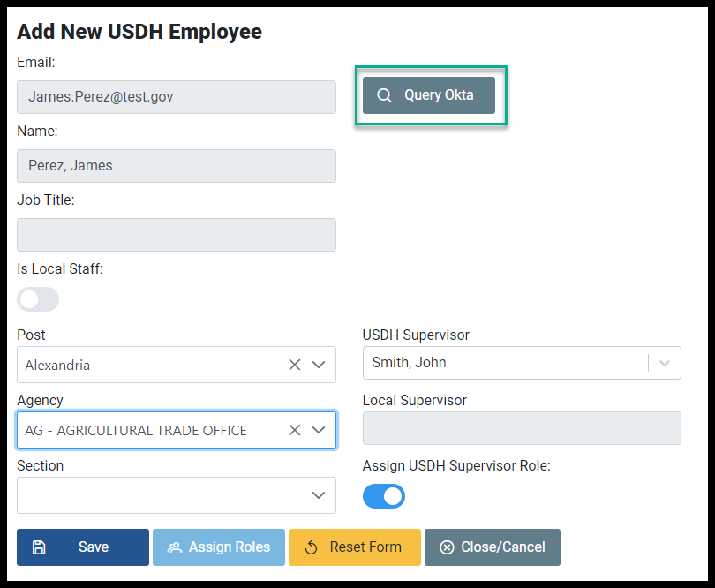Toggle the Is Local Staff switch
The image size is (715, 588).
pyautogui.click(x=38, y=299)
